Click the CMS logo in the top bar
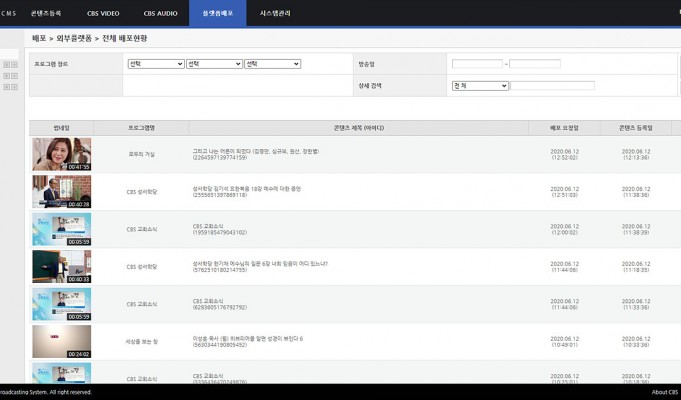 pos(8,13)
